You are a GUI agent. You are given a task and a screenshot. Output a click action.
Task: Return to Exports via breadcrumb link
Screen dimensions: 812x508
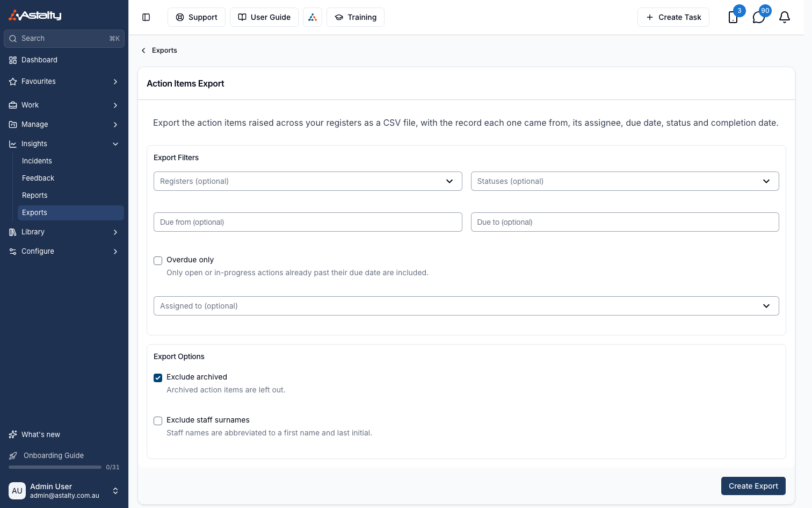click(x=164, y=51)
